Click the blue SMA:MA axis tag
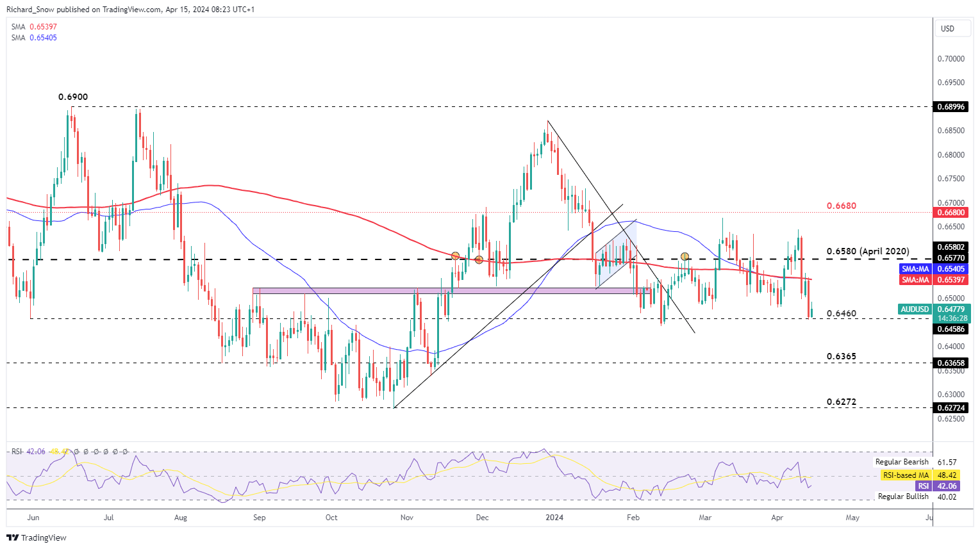980x549 pixels. pos(915,269)
